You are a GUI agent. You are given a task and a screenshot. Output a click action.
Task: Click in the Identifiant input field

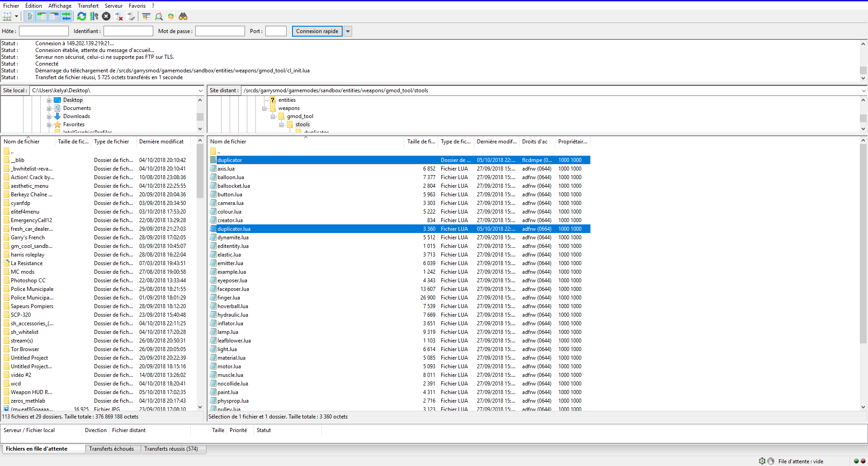point(128,31)
